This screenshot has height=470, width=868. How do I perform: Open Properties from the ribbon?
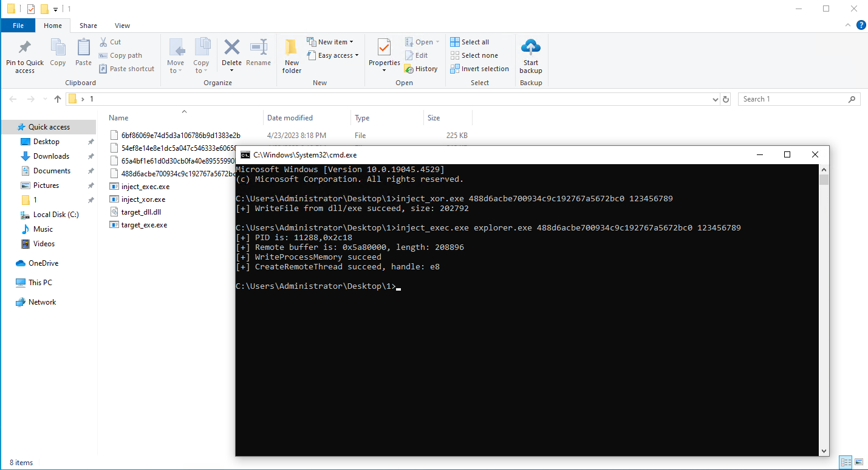(x=384, y=49)
